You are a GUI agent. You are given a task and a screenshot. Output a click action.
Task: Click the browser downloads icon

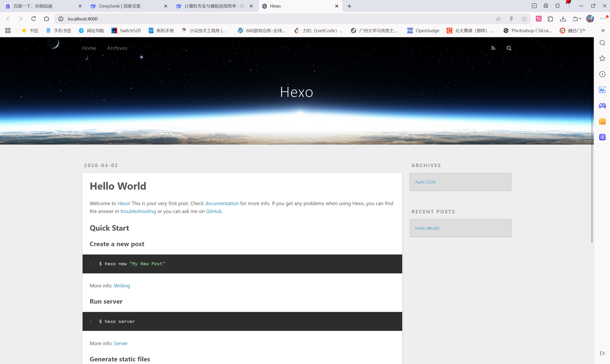point(563,19)
